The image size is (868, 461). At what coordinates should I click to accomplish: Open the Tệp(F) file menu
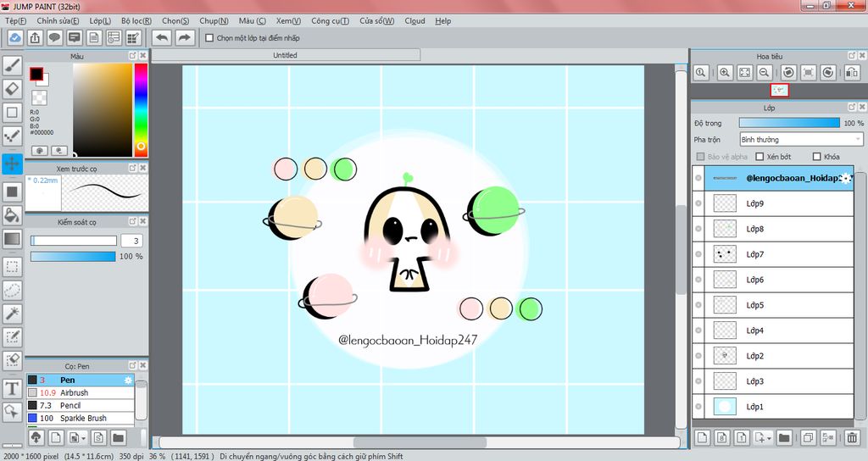[15, 21]
